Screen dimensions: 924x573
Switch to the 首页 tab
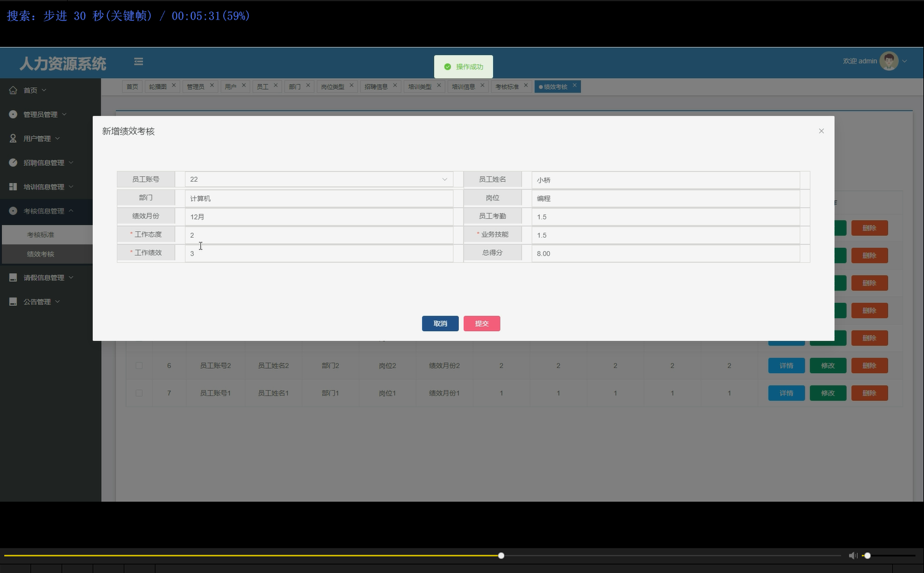point(132,87)
